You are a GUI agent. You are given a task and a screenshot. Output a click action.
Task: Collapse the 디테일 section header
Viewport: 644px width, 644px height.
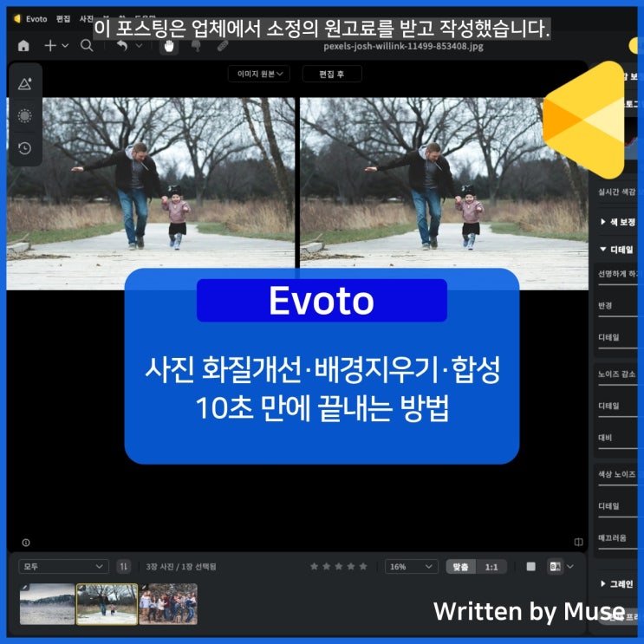(x=618, y=250)
